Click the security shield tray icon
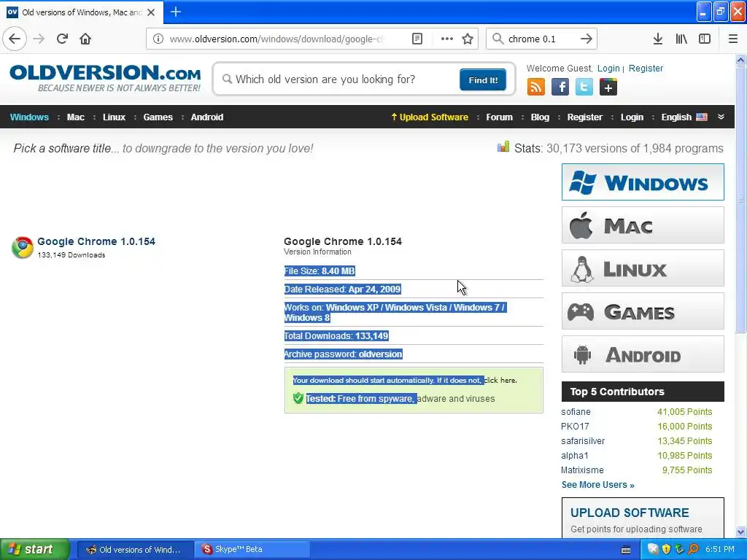The image size is (747, 560). tap(667, 550)
